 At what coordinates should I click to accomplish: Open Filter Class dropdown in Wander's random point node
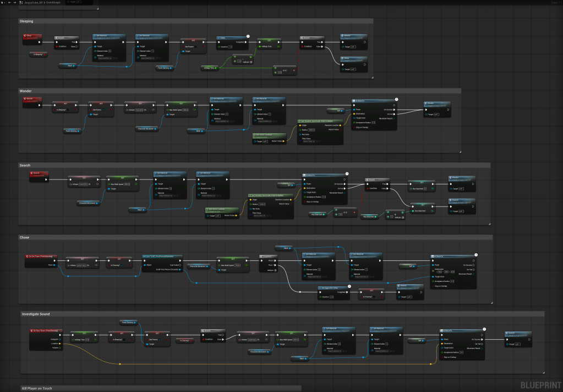click(x=309, y=141)
